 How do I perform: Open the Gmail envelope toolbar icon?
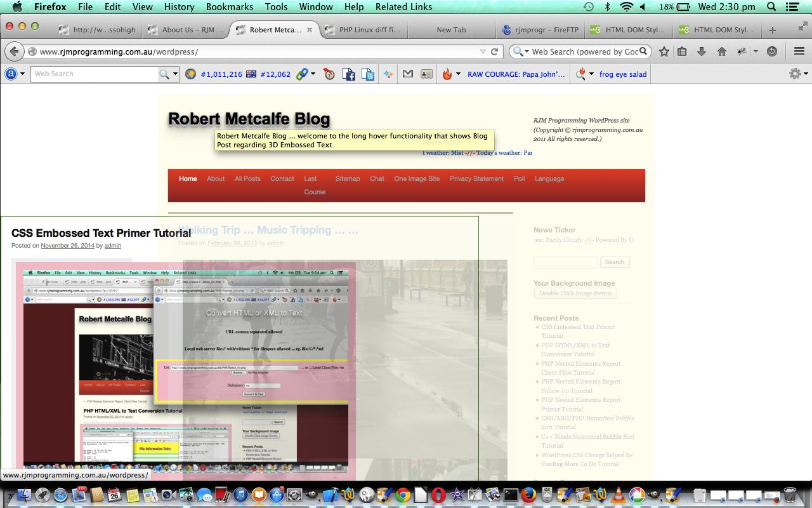408,74
